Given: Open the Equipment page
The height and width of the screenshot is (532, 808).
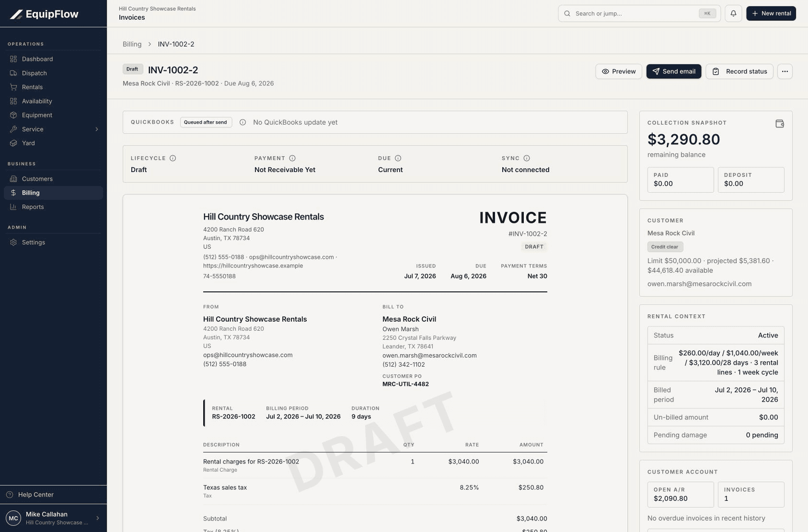Looking at the screenshot, I should coord(53,115).
